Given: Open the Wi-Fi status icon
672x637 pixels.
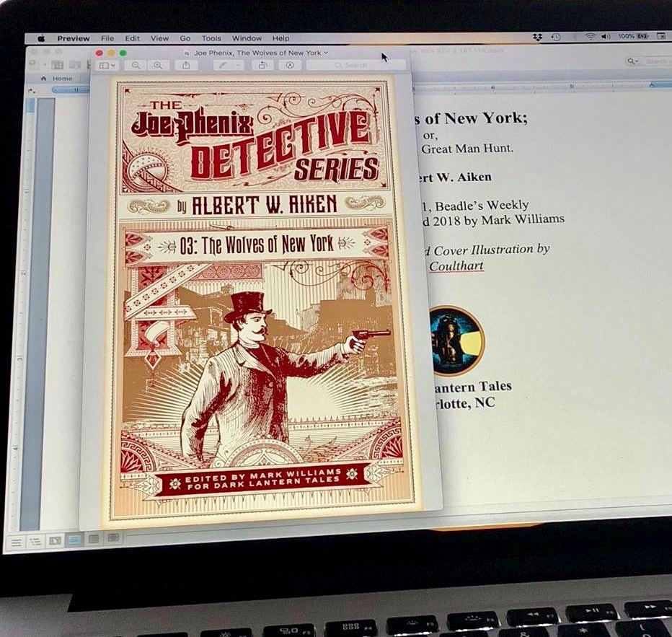Looking at the screenshot, I should click(591, 37).
